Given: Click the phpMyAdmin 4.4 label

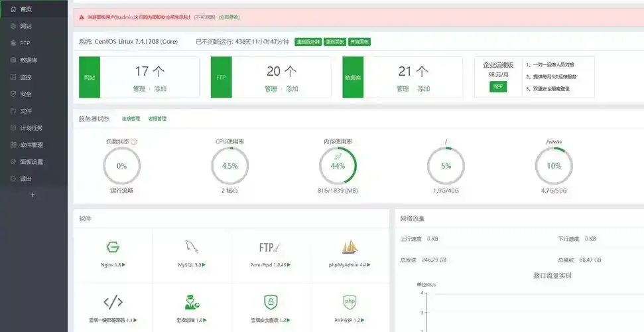Looking at the screenshot, I should tap(350, 265).
